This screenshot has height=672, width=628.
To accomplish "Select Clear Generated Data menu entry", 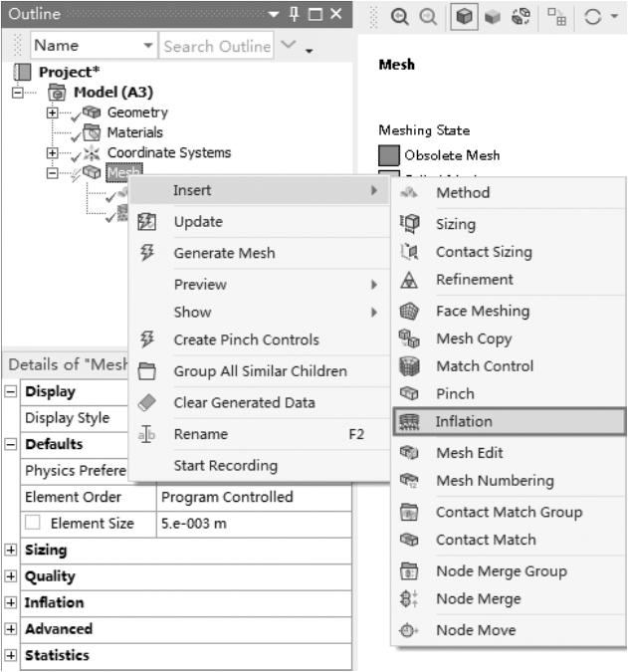I will pos(244,403).
